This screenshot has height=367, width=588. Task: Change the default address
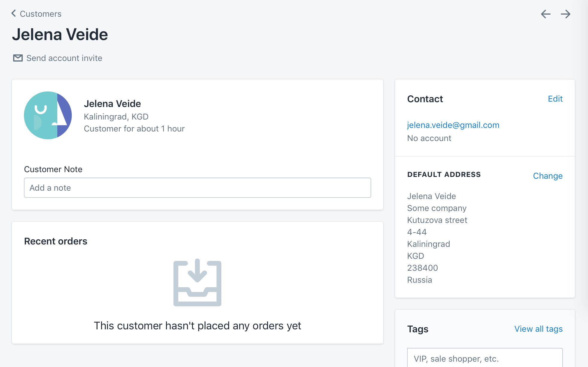tap(548, 176)
